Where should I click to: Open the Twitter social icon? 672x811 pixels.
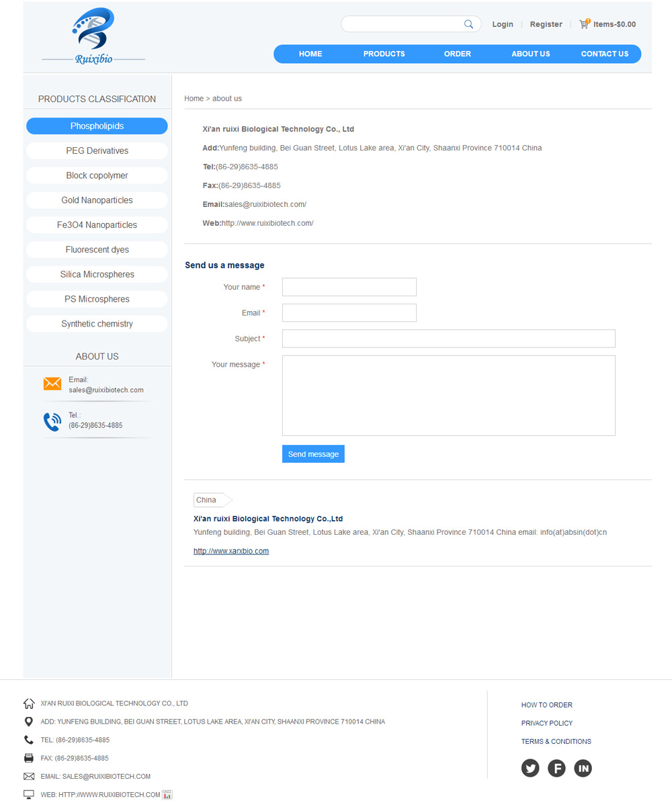coord(530,768)
